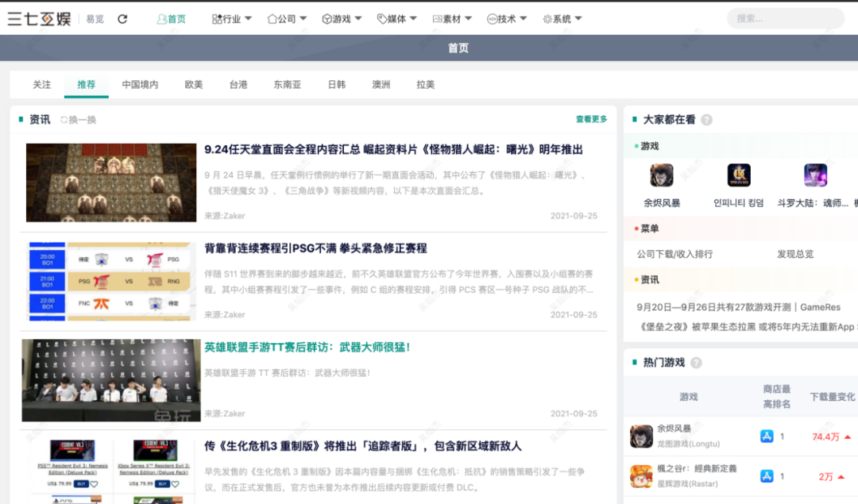Click 楓之谷r icon in 热门游戏 table
This screenshot has height=504, width=858.
click(x=641, y=476)
